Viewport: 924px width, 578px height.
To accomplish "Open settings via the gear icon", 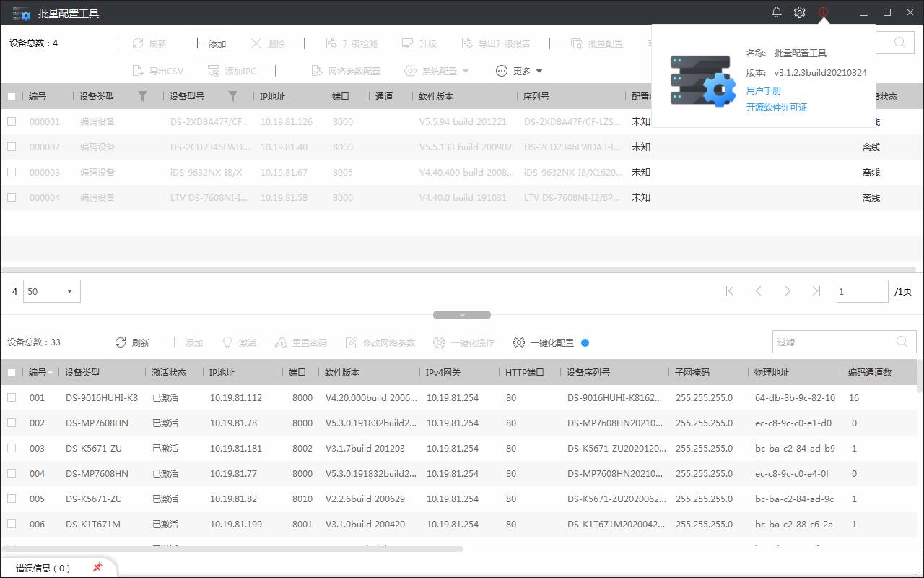I will coord(800,12).
